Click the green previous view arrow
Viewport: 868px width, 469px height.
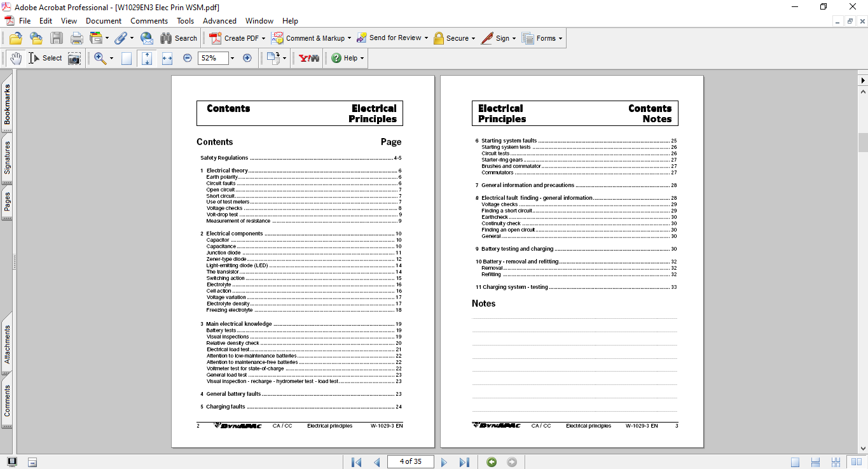tap(492, 462)
